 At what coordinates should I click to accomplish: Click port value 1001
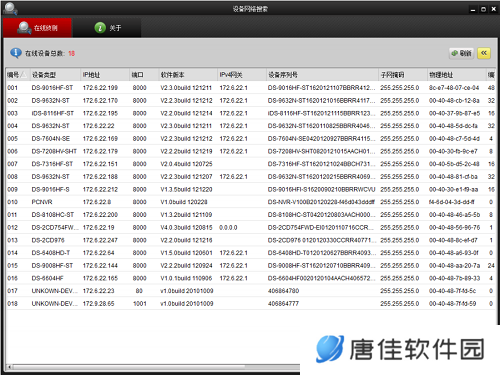(x=140, y=303)
